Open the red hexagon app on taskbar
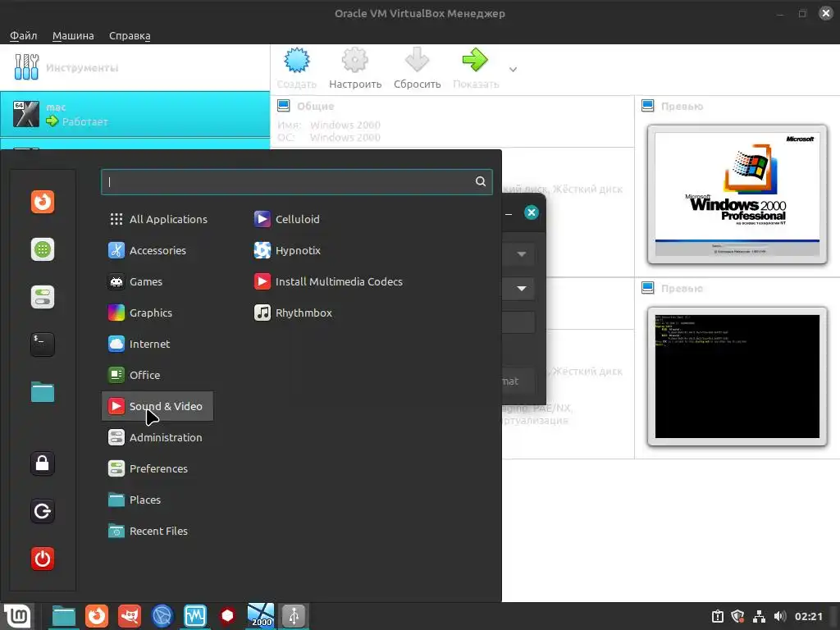 228,616
